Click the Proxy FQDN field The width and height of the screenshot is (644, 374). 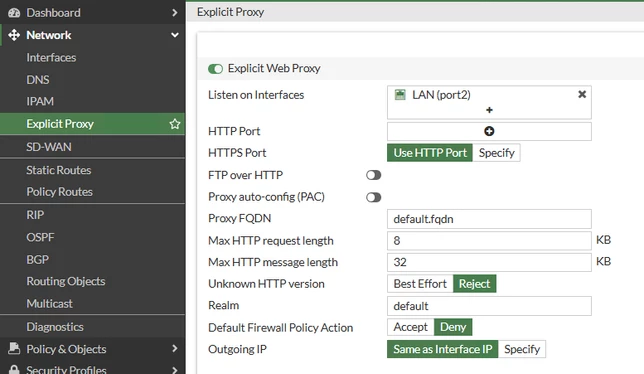click(x=489, y=219)
